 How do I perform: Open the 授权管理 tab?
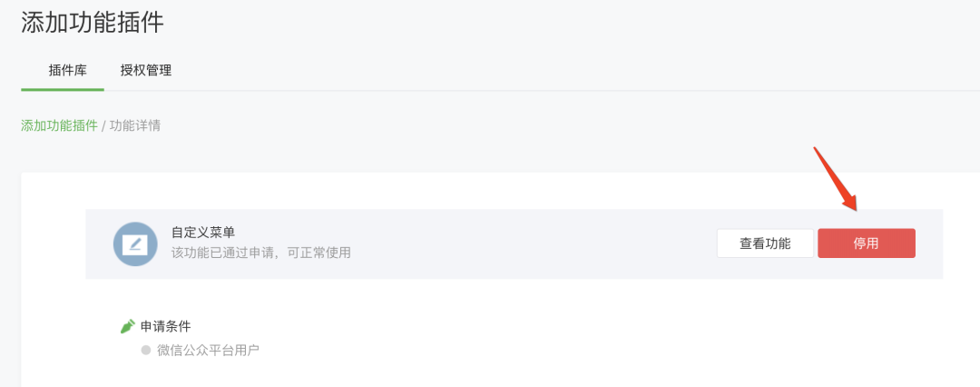145,70
